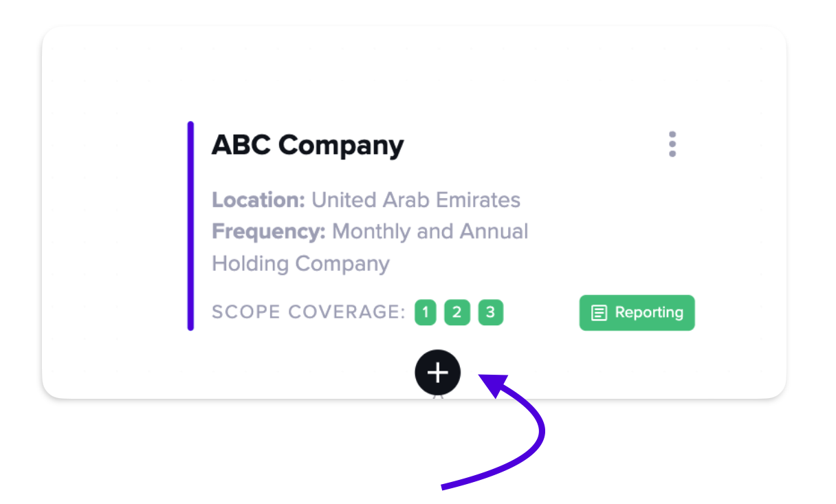Click the arrowhead pointing at the plus button

[x=492, y=386]
